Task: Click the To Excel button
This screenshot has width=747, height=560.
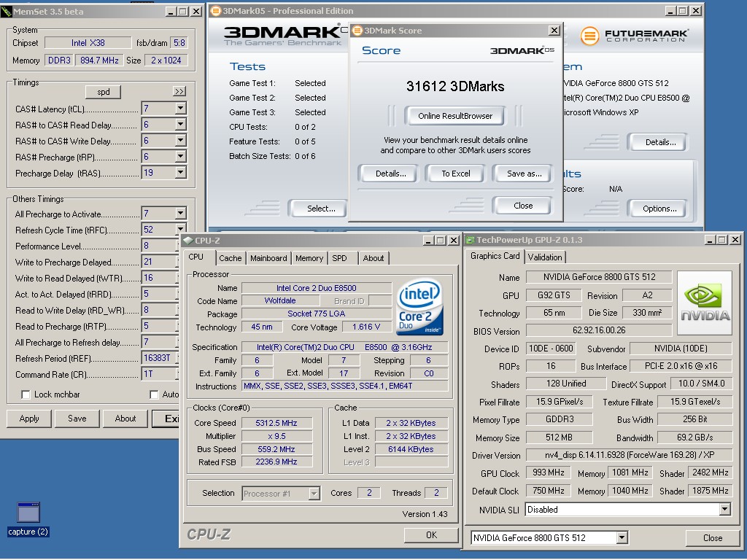Action: (x=455, y=174)
